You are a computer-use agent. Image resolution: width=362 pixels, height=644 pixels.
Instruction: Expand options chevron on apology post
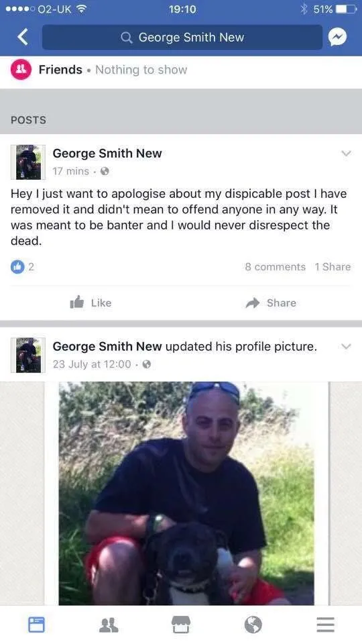[347, 153]
